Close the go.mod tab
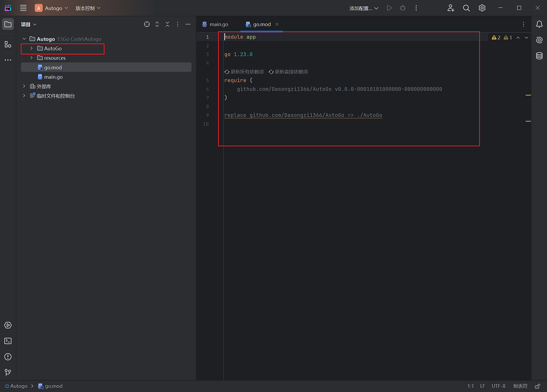 (277, 24)
